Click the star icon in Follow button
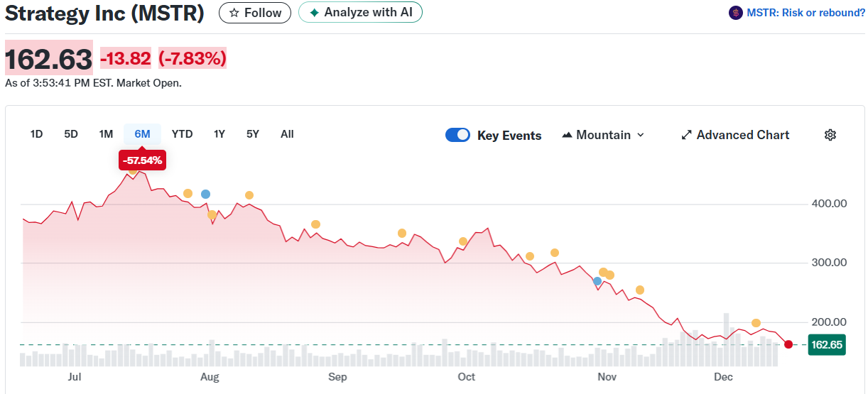868x394 pixels. pos(234,13)
